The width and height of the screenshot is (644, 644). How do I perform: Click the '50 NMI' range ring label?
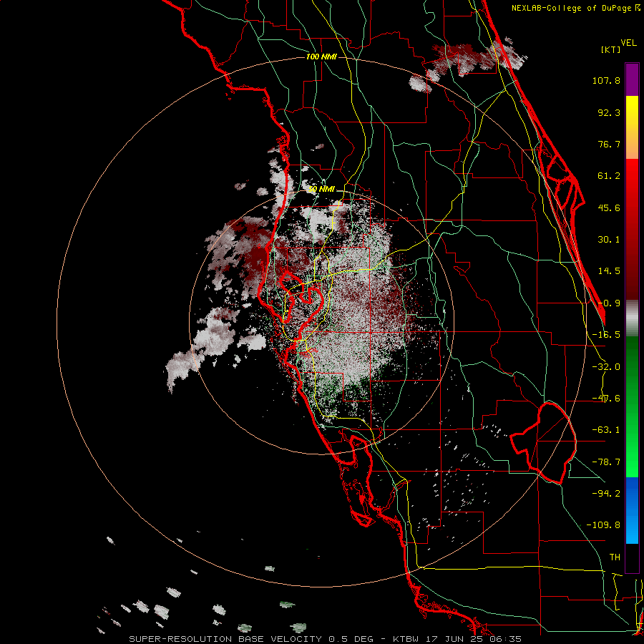point(321,189)
